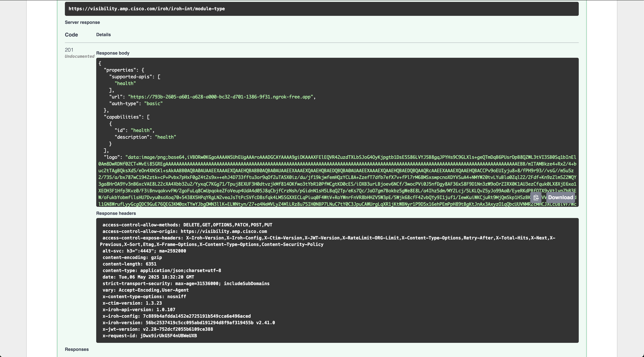Image resolution: width=644 pixels, height=357 pixels.
Task: Select the capabilities description value health
Action: coord(166,137)
